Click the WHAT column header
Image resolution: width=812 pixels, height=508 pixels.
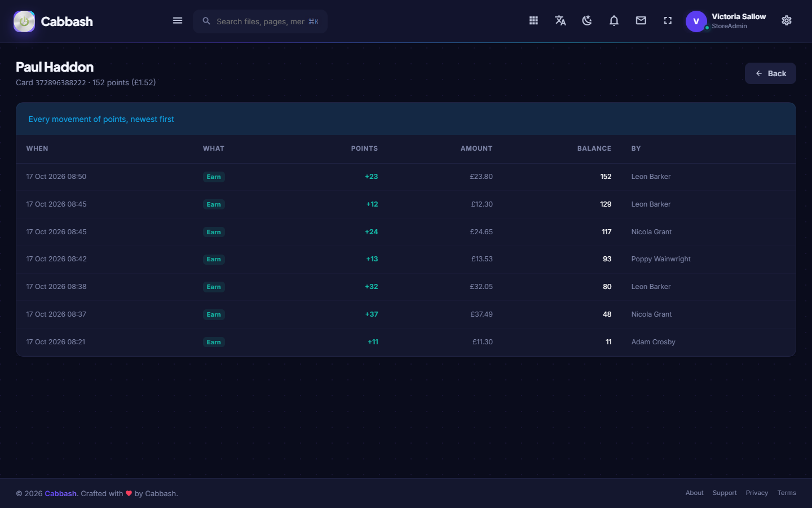pyautogui.click(x=214, y=148)
